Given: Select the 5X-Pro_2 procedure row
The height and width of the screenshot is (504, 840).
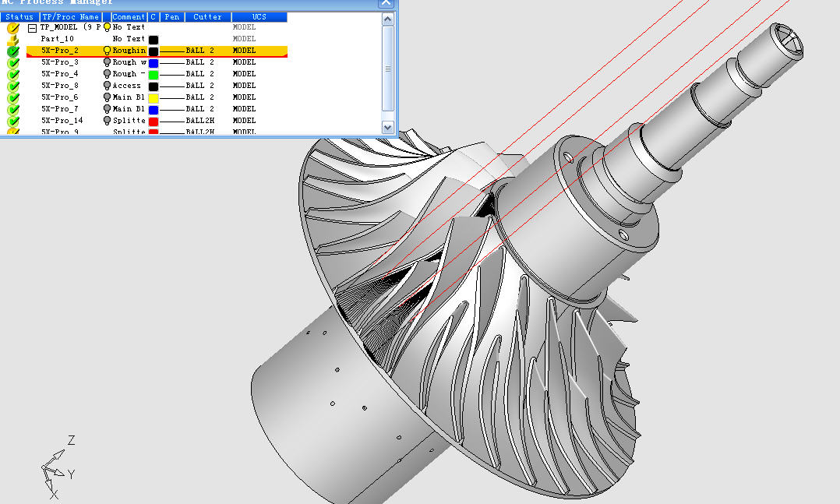Looking at the screenshot, I should point(157,51).
